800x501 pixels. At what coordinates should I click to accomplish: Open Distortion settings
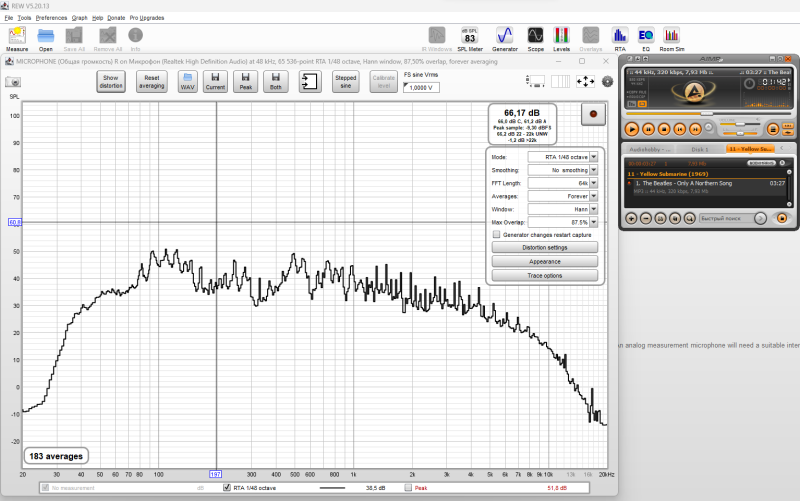tap(544, 247)
